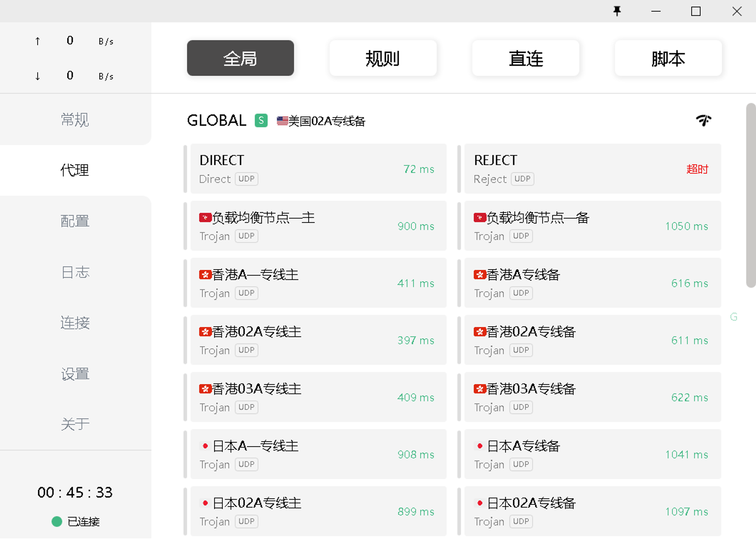Switch to 全局 global mode

click(x=240, y=58)
